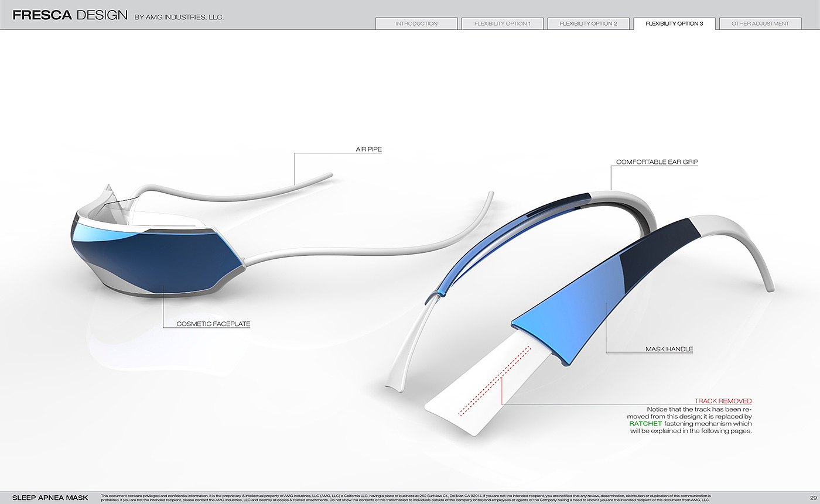This screenshot has height=504, width=820.
Task: Click the By AMG Industries, LLC. subtitle
Action: 179,18
